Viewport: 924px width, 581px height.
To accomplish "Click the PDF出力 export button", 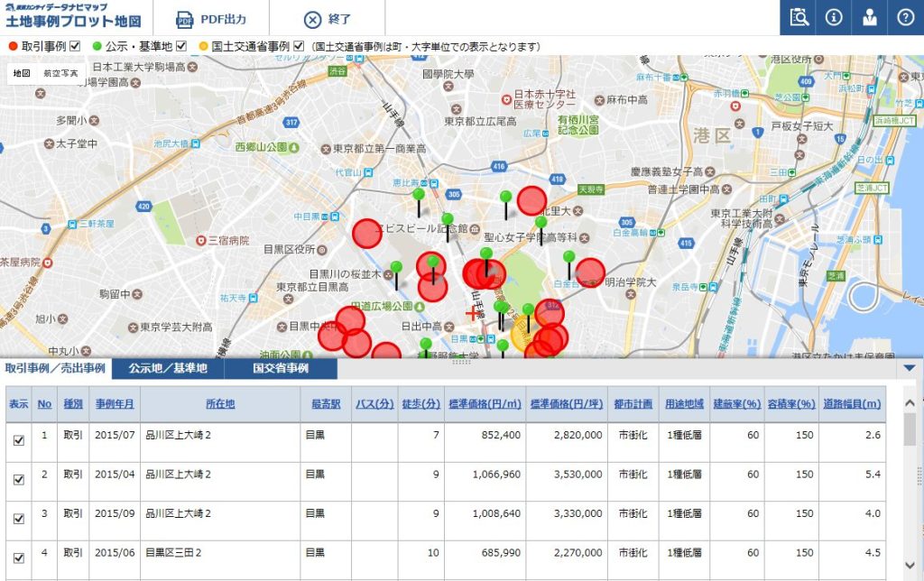I will pyautogui.click(x=210, y=19).
